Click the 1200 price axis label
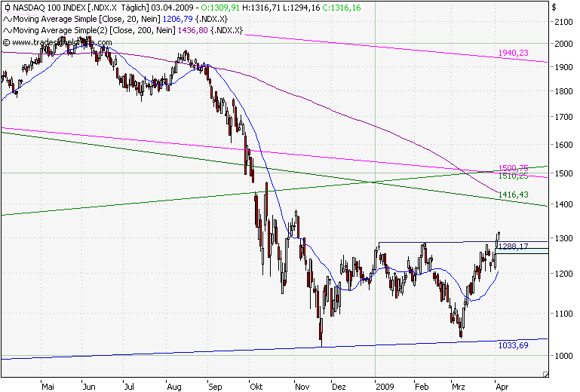Screen dimensions: 580x392 click(x=563, y=274)
